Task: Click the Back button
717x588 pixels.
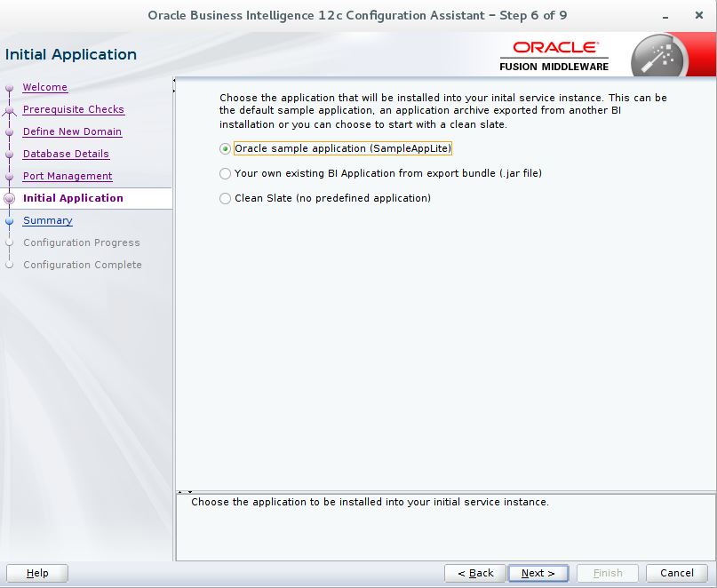Action: (x=474, y=573)
